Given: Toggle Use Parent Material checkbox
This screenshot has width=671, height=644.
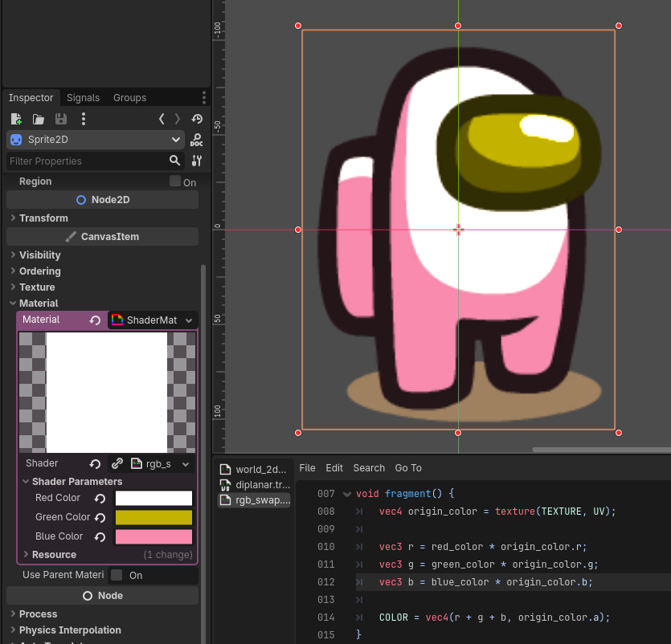Looking at the screenshot, I should pyautogui.click(x=117, y=575).
